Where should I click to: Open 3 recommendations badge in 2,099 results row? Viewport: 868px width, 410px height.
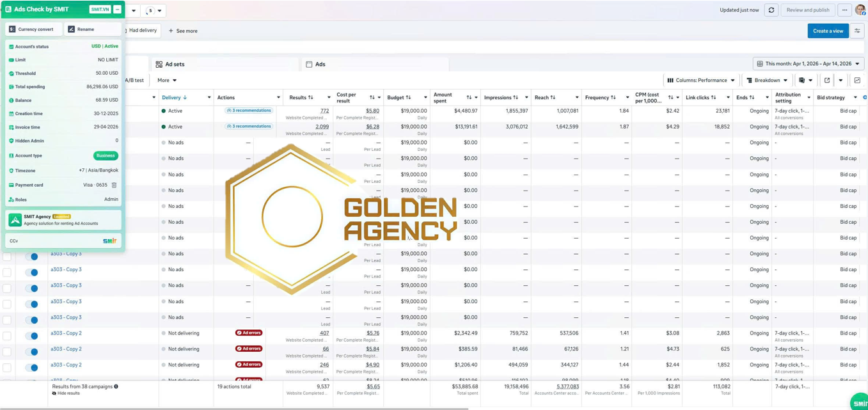point(249,127)
